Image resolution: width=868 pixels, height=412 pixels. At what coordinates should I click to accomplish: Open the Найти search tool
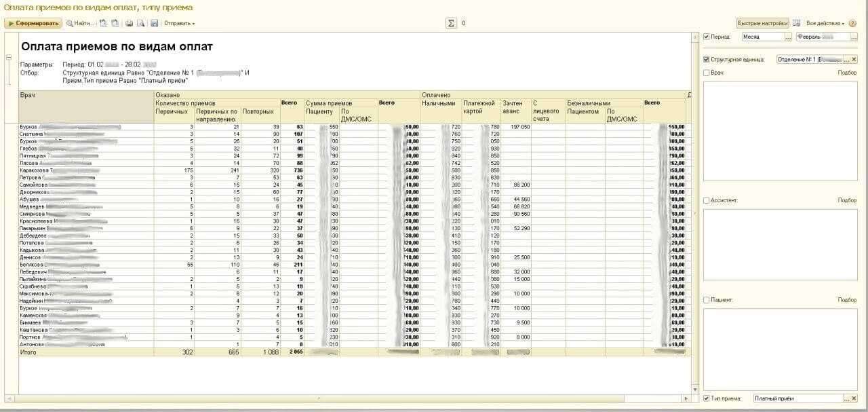79,23
